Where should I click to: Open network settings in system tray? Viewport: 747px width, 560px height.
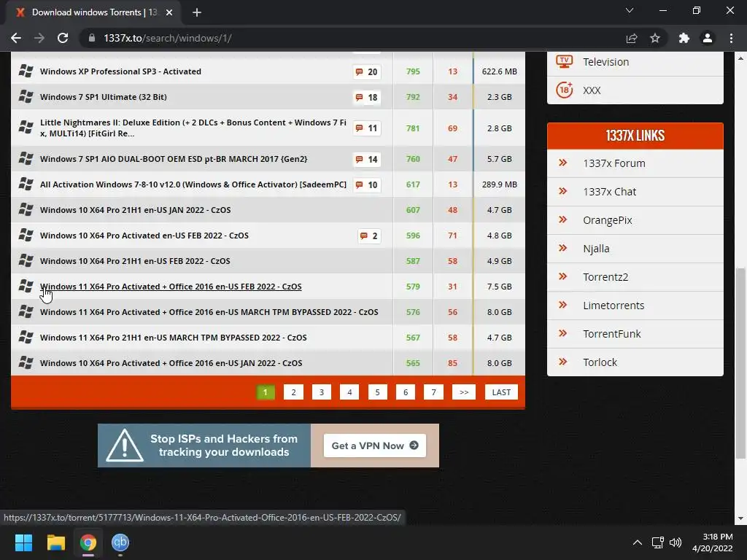tap(657, 542)
